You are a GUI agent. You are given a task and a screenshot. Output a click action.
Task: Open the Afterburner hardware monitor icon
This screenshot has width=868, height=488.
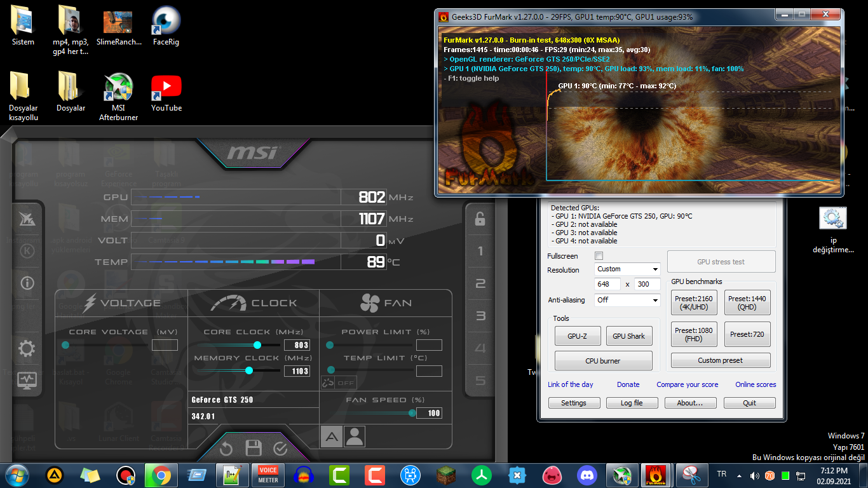27,381
